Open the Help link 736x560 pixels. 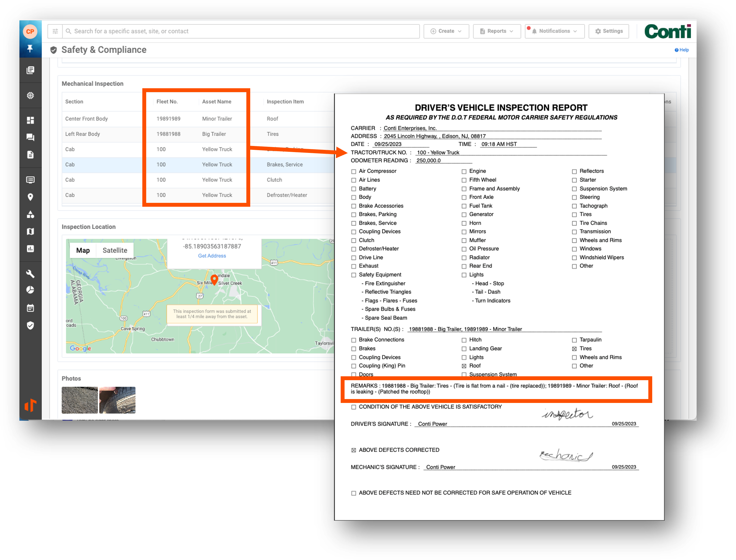(x=681, y=50)
